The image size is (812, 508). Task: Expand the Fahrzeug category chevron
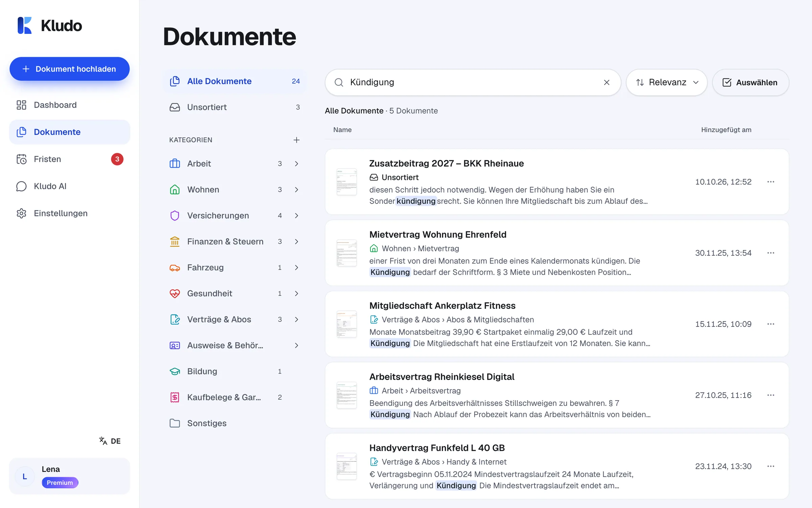pyautogui.click(x=296, y=268)
